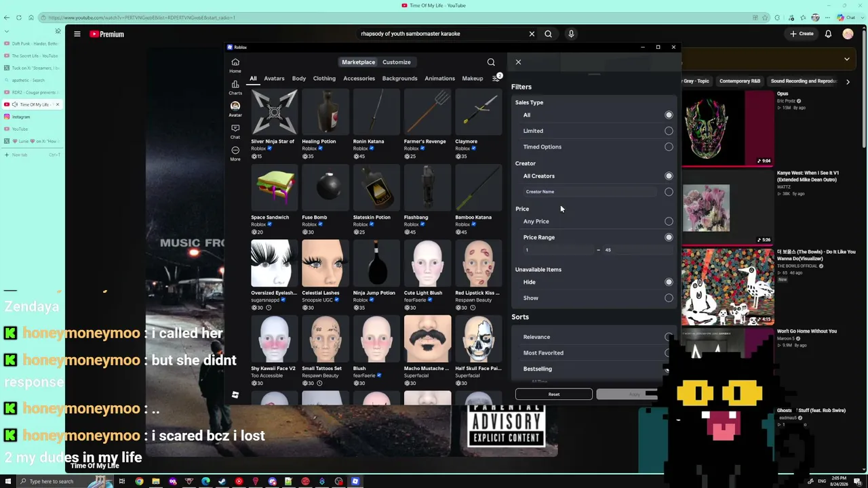Add this page to browser favorites
This screenshot has width=868, height=488.
[766, 18]
